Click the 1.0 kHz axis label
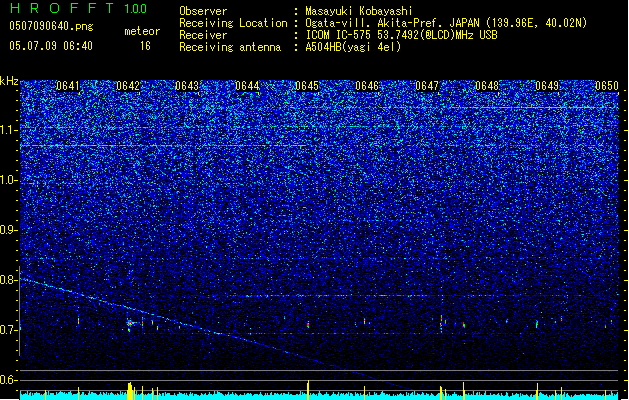The width and height of the screenshot is (629, 400). pos(9,180)
